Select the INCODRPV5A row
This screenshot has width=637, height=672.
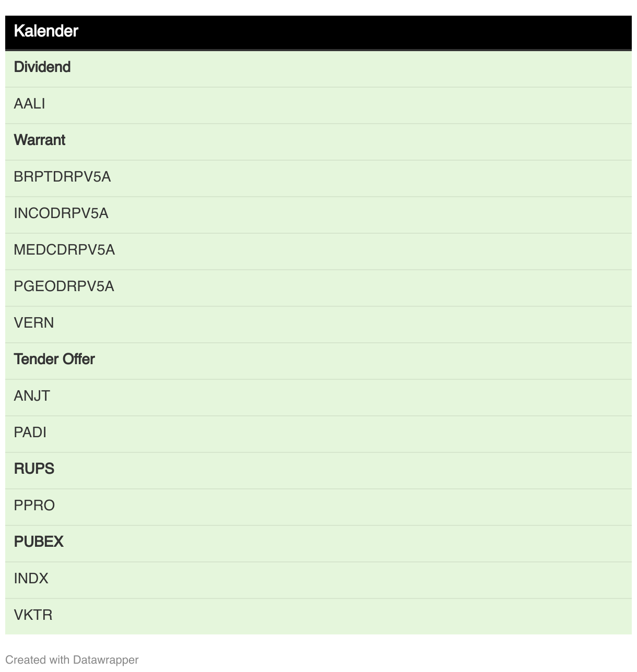[x=61, y=213]
